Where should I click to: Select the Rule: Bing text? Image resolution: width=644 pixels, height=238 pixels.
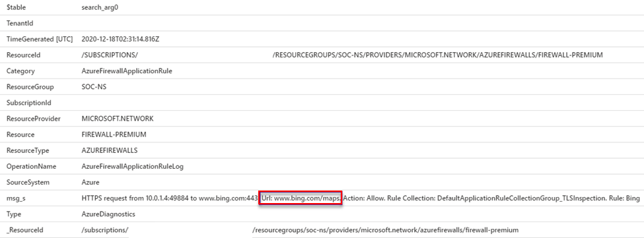pos(624,198)
